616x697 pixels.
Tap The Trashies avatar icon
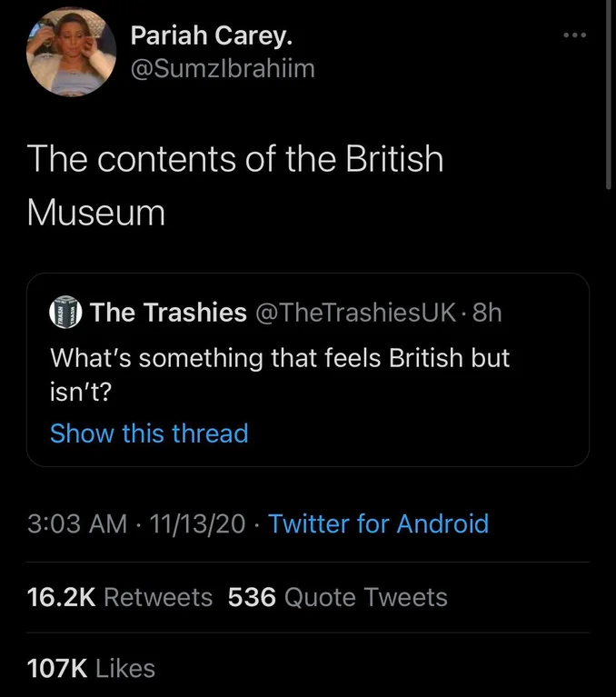[65, 312]
